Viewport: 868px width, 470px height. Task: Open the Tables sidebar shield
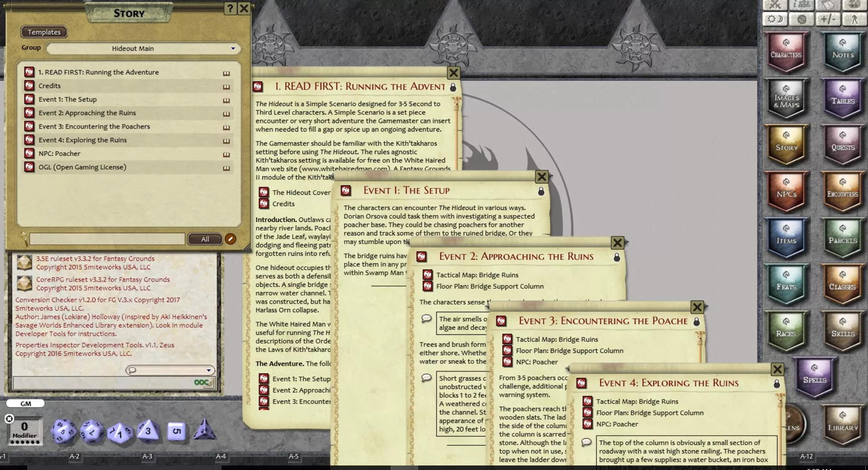click(843, 99)
